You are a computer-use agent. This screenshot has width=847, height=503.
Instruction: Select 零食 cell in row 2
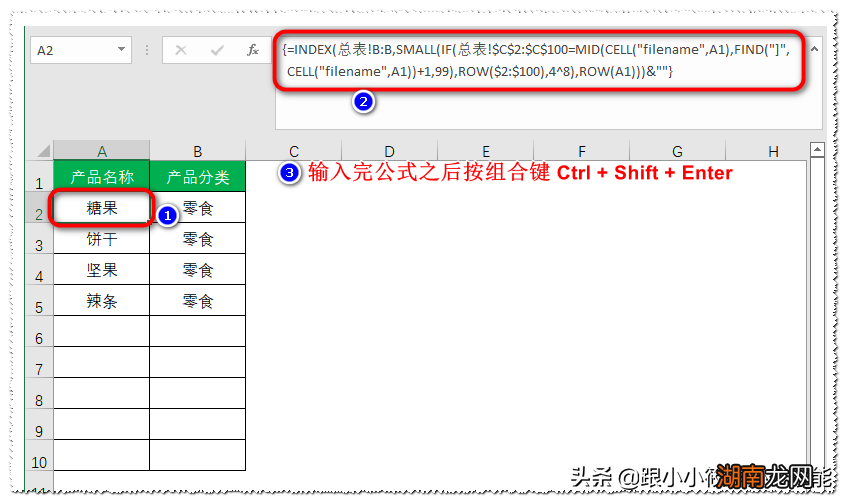pyautogui.click(x=198, y=207)
